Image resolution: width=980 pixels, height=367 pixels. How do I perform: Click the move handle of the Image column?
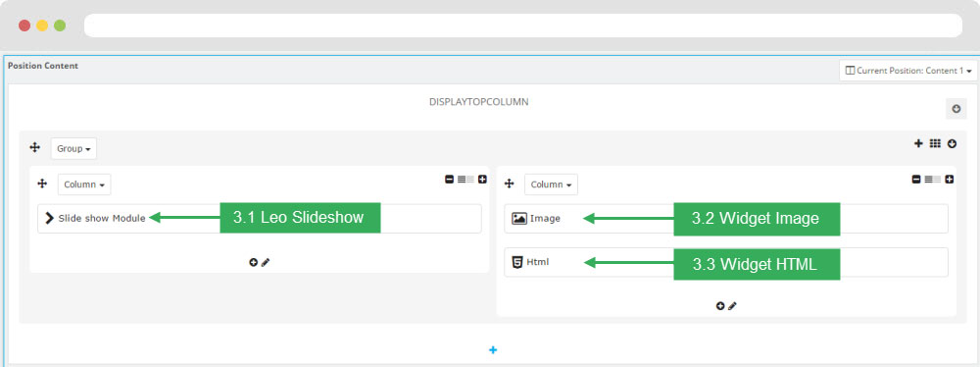tap(510, 183)
